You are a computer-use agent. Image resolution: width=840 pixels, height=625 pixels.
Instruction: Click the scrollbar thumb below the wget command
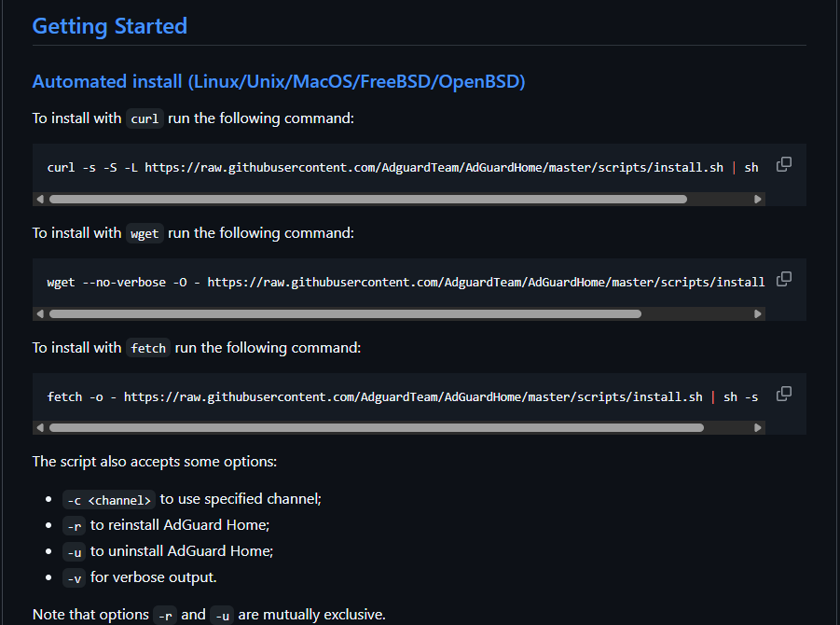345,313
